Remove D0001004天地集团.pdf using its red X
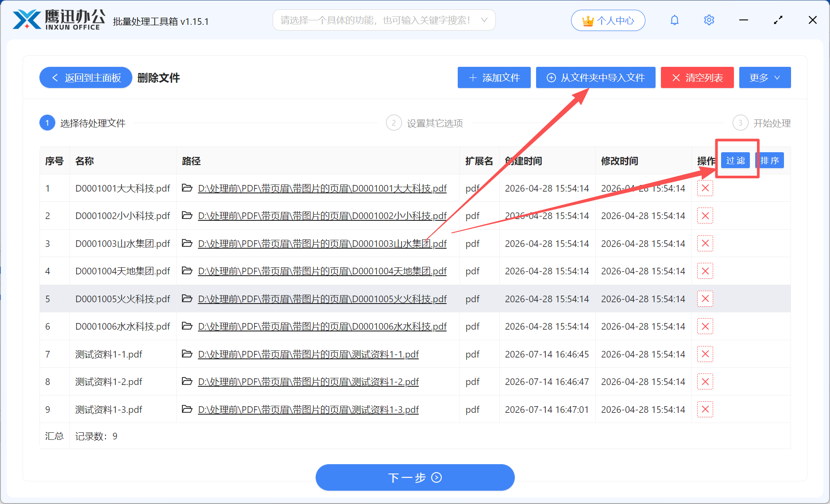This screenshot has height=504, width=830. pos(705,271)
